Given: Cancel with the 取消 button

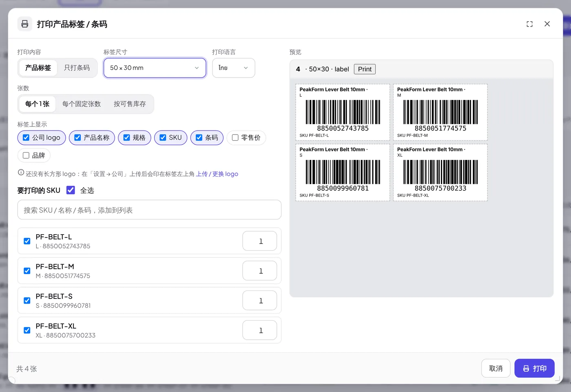Looking at the screenshot, I should click(x=496, y=368).
